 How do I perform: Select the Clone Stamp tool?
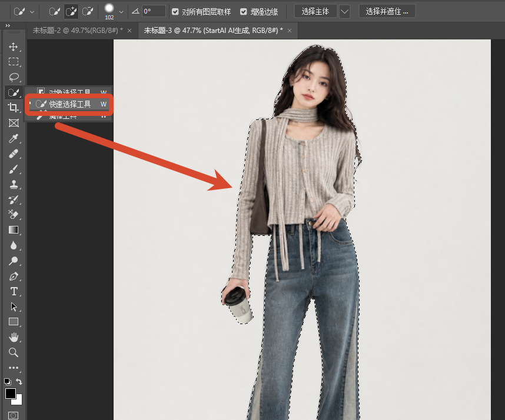pyautogui.click(x=13, y=185)
